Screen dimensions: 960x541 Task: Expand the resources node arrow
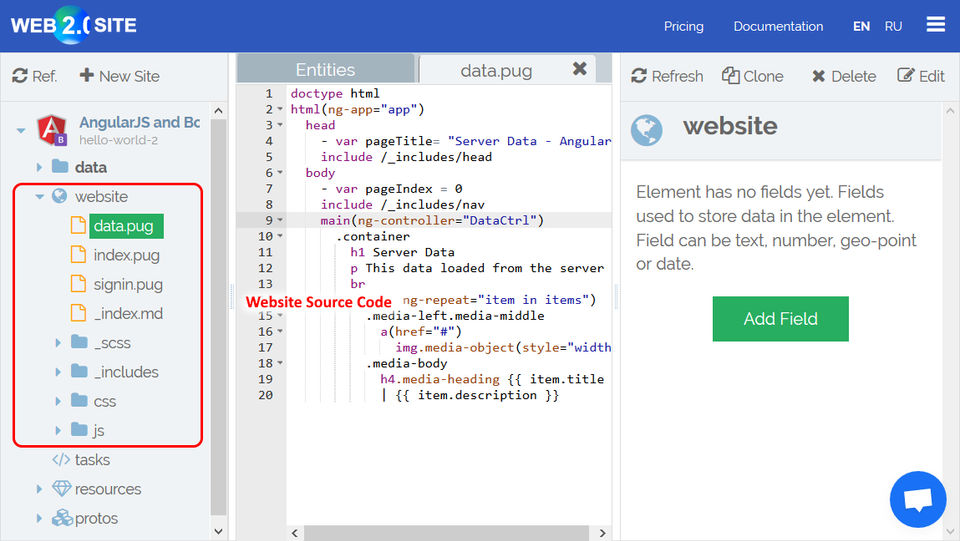pos(39,489)
